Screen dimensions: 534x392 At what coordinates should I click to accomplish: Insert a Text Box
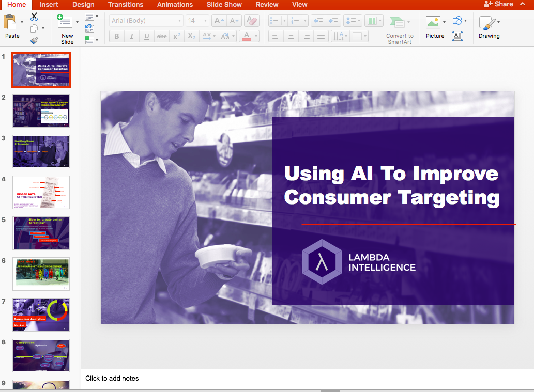pos(457,36)
